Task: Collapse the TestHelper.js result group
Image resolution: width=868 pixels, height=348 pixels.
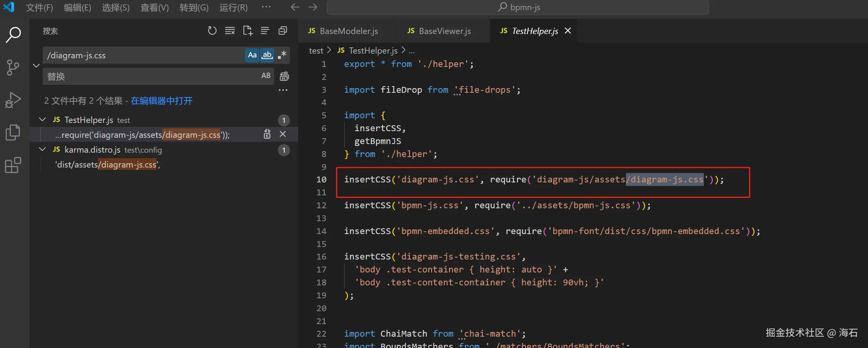Action: pos(42,119)
